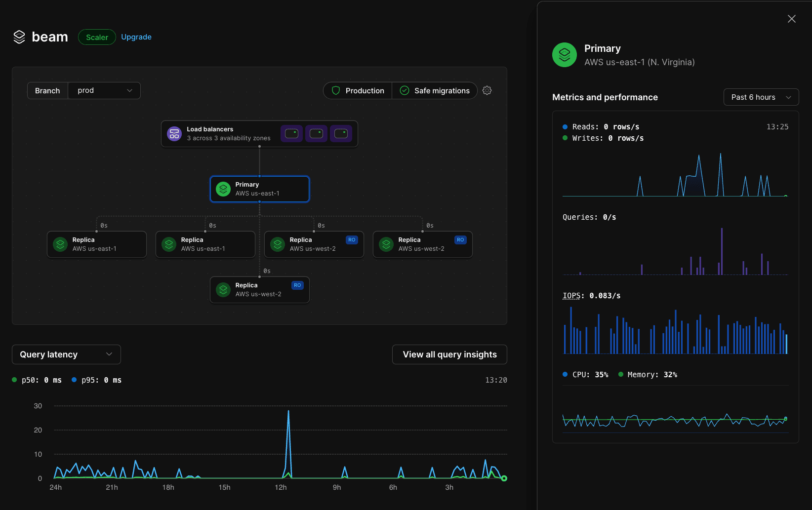
Task: Click green endpoint marker on latency chart
Action: [x=504, y=478]
